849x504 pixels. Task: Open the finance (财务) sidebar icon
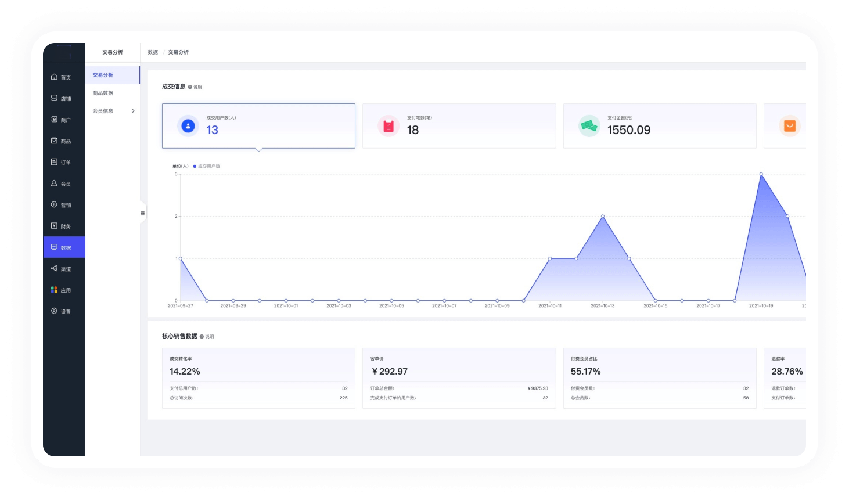tap(54, 226)
